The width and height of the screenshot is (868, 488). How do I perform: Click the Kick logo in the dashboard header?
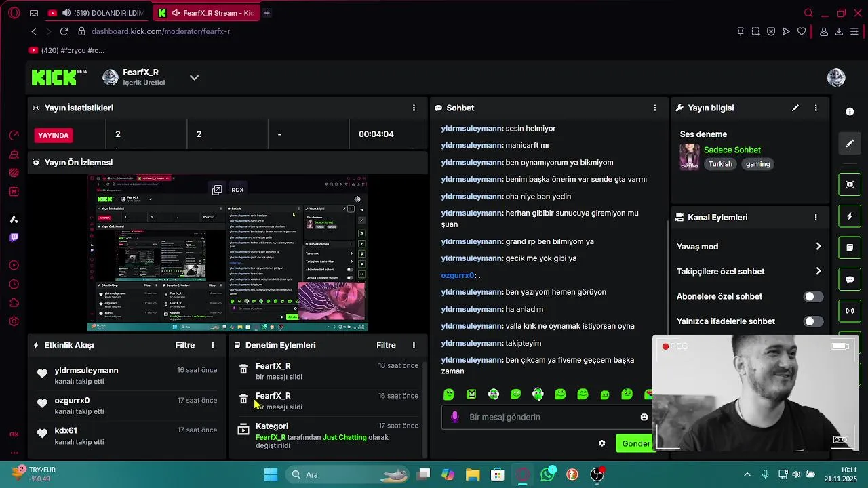59,77
